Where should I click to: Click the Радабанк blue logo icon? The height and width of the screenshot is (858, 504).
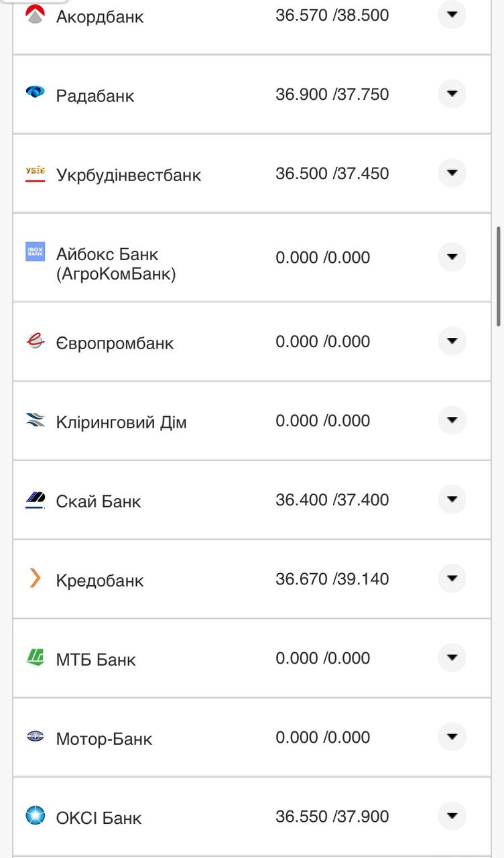(x=35, y=93)
